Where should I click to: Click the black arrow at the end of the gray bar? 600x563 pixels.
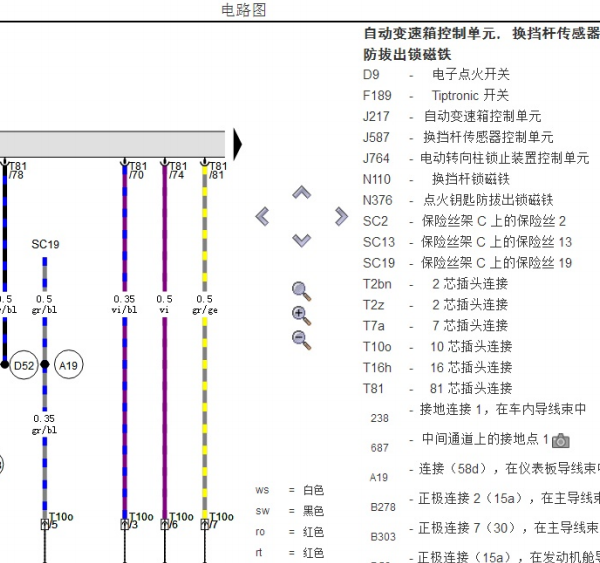(x=238, y=145)
